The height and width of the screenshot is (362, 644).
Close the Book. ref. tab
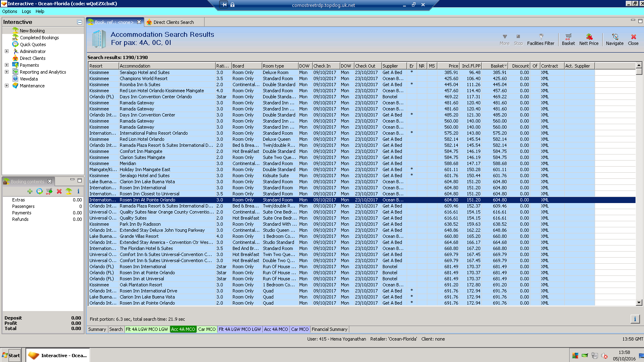[139, 22]
